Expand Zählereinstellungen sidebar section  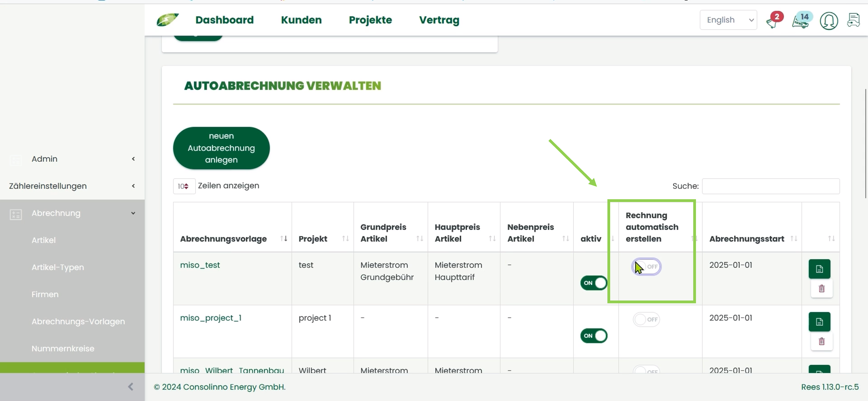pos(72,186)
